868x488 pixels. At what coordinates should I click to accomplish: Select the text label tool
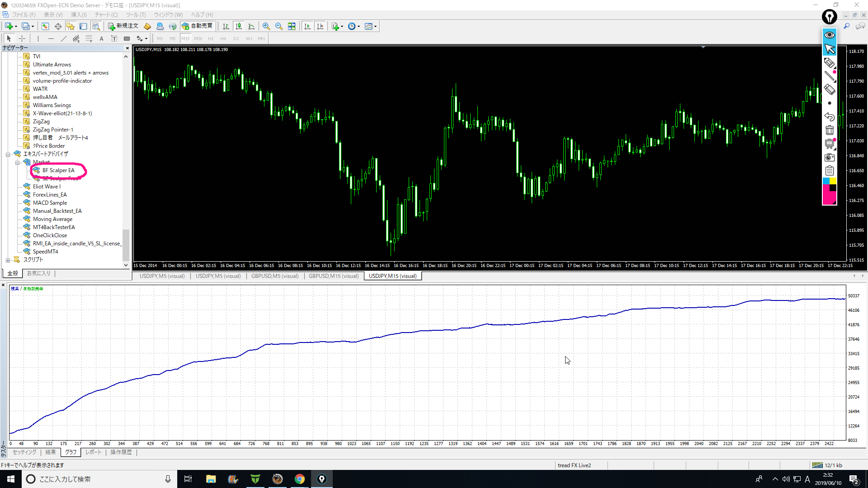click(114, 38)
